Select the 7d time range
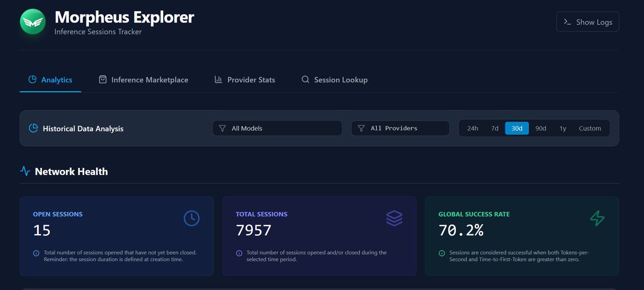 495,129
